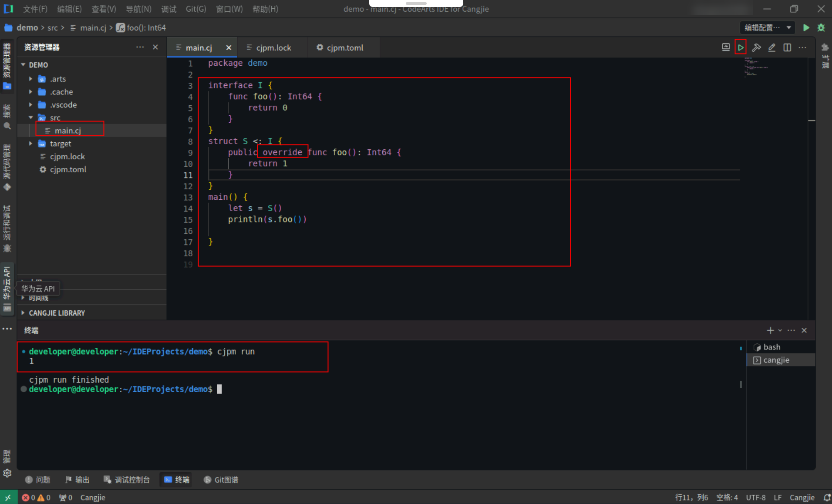Add a new terminal with plus icon
The image size is (832, 504).
(770, 330)
